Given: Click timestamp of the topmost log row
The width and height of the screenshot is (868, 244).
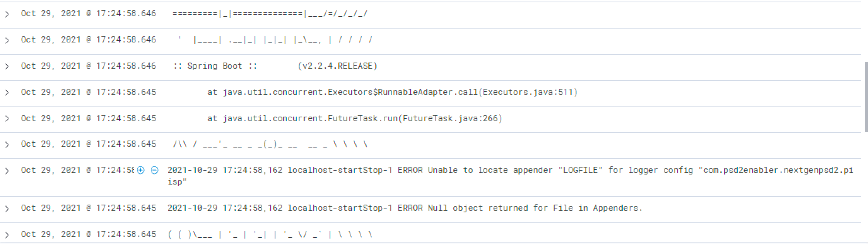Looking at the screenshot, I should pyautogui.click(x=88, y=14).
